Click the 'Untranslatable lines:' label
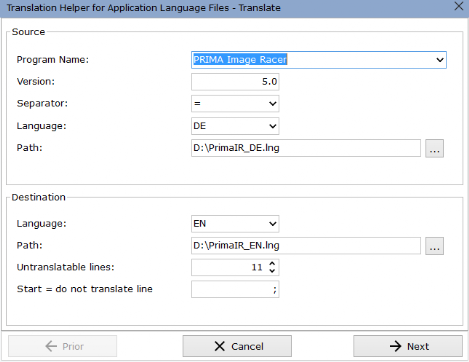 point(66,267)
